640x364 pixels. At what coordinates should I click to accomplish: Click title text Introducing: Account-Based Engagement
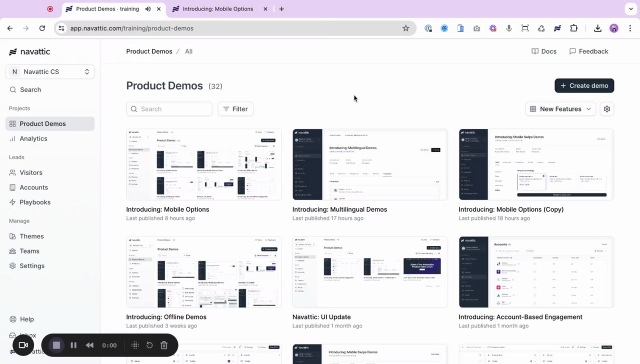(520, 317)
